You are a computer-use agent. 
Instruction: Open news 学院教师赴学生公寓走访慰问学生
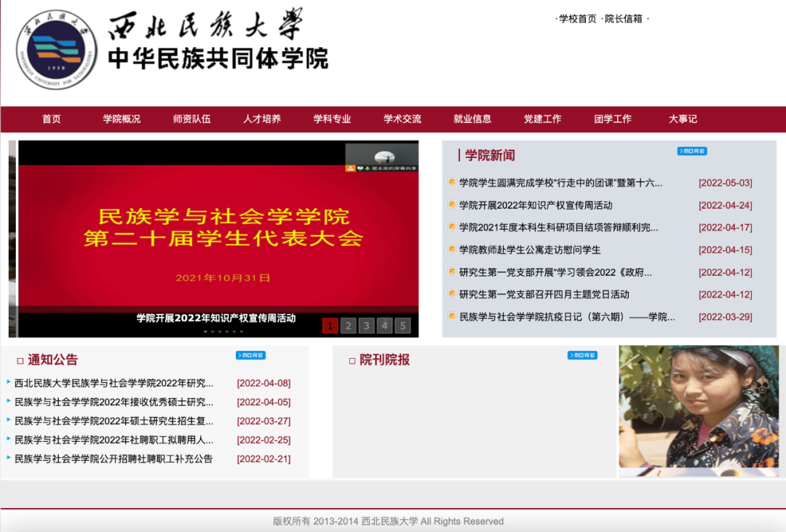pos(530,250)
